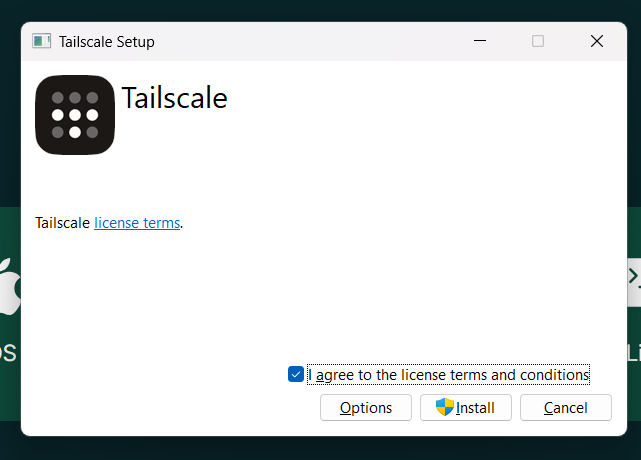Viewport: 641px width, 460px height.
Task: Click the 'Tailscale Setup' title text
Action: coord(107,42)
